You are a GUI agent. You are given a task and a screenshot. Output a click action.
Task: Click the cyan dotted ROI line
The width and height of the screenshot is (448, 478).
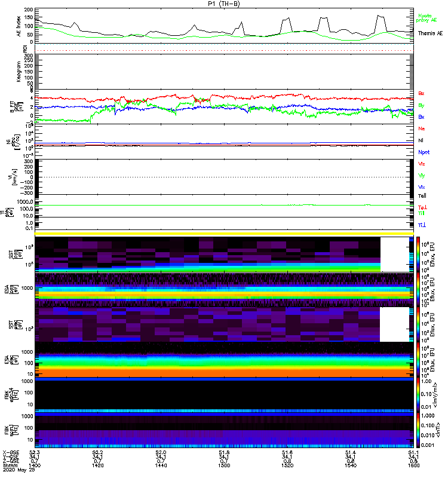point(224,44)
